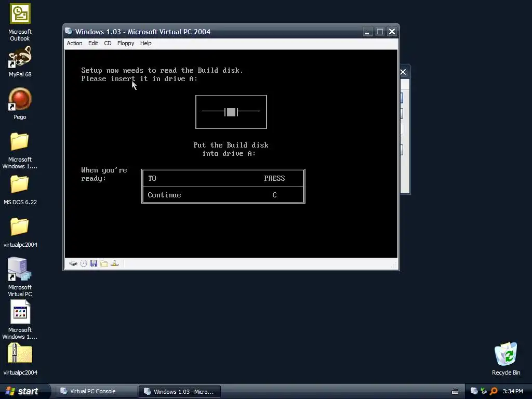This screenshot has height=399, width=532.
Task: Open the Floppy menu
Action: click(126, 44)
